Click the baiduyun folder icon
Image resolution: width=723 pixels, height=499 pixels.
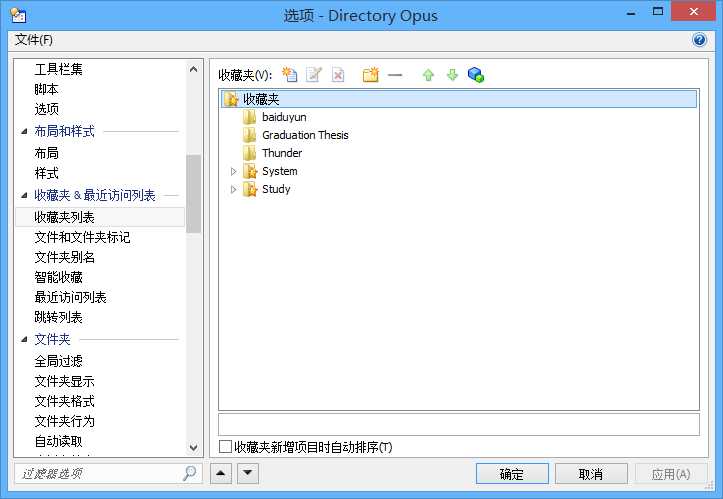(x=249, y=117)
